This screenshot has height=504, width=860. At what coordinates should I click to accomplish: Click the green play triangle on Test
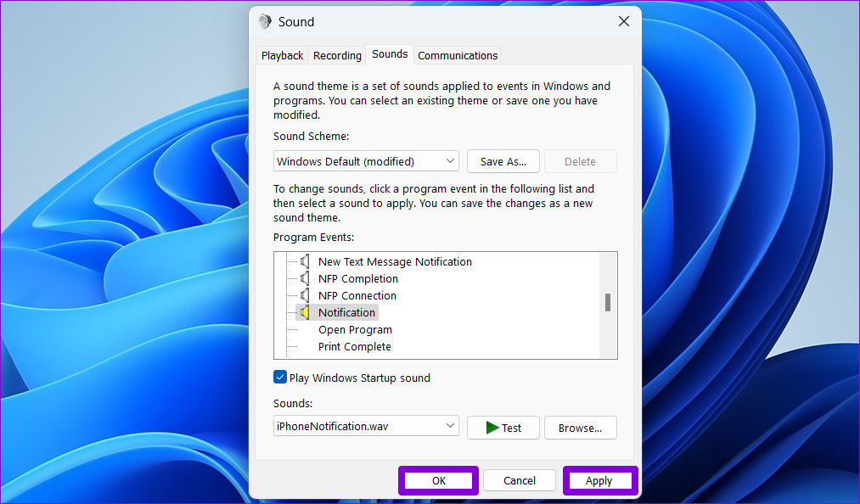(x=492, y=428)
